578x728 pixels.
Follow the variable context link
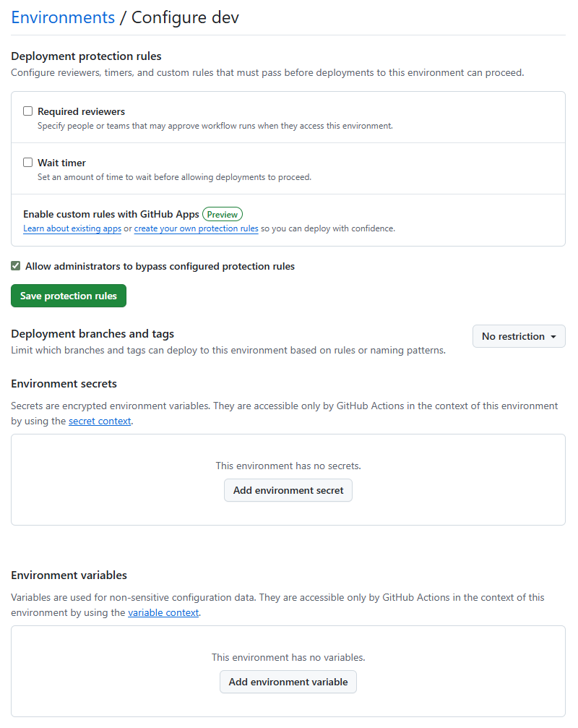(x=163, y=612)
